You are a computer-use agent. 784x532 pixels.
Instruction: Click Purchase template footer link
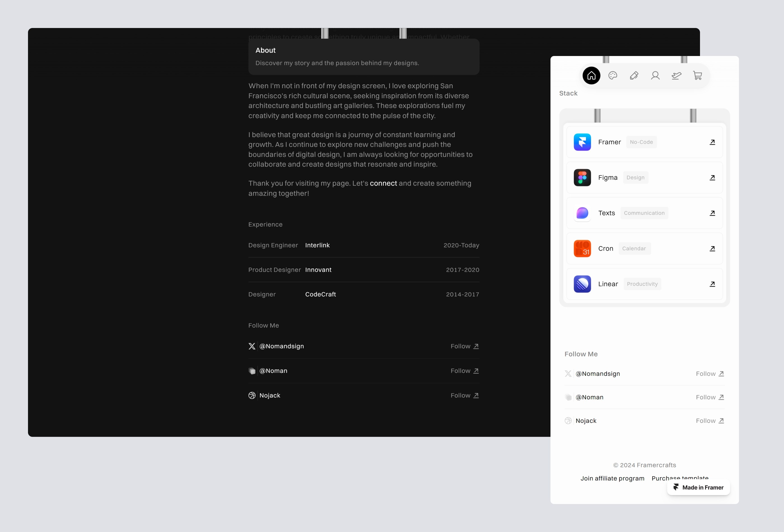[680, 478]
